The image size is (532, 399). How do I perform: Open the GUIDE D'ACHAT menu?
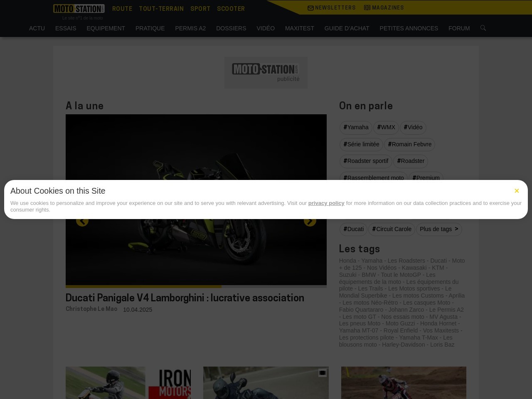click(x=347, y=28)
